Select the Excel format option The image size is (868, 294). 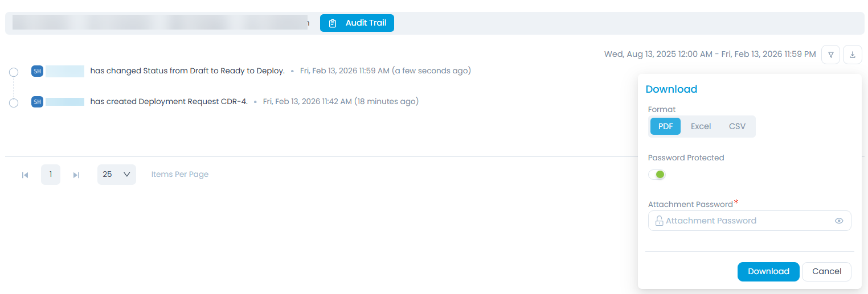(701, 126)
